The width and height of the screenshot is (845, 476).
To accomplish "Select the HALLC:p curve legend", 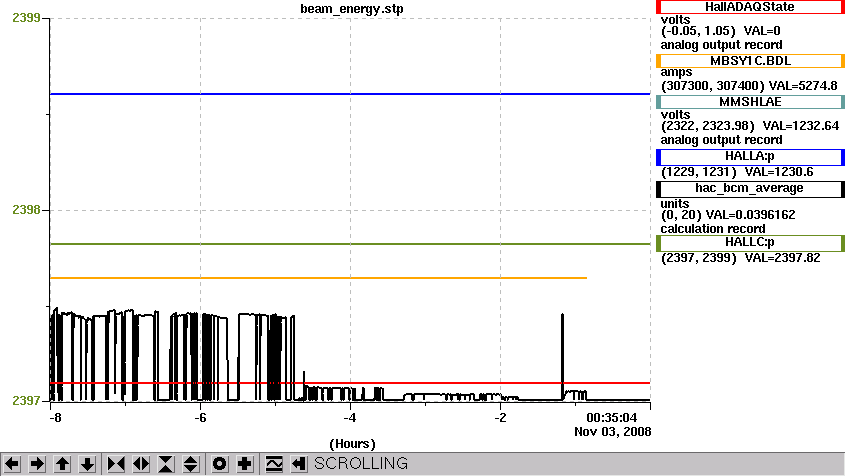I will [x=750, y=243].
